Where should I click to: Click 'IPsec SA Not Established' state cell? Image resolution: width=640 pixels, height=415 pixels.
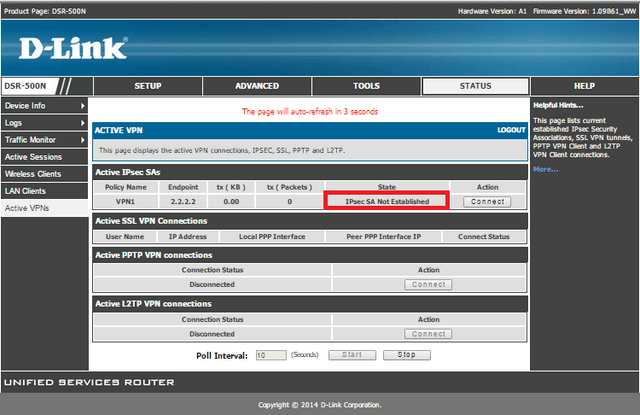pos(387,202)
